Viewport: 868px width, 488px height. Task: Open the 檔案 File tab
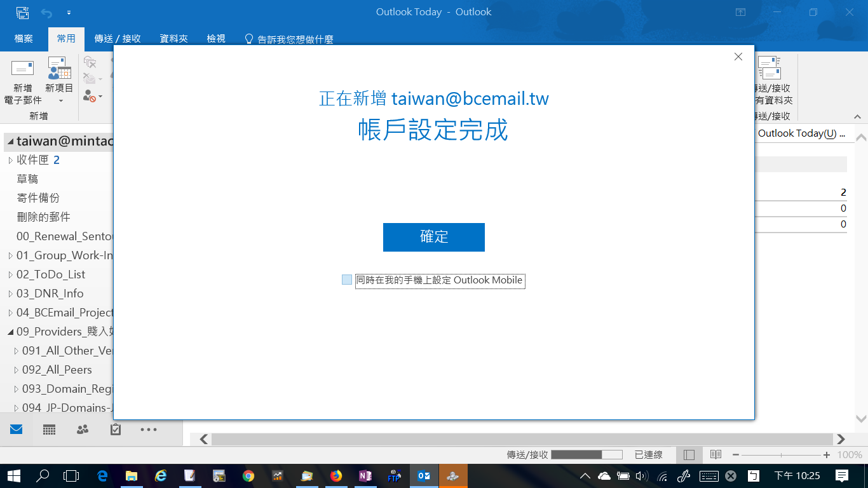tap(24, 39)
